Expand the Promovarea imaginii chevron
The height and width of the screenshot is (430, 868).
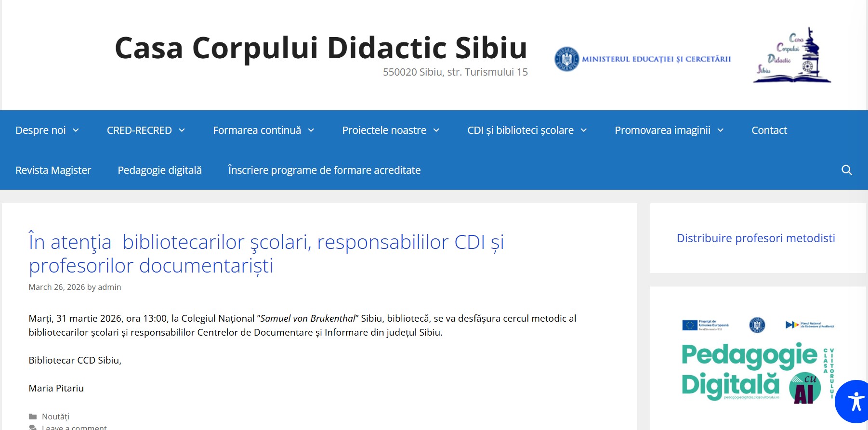[x=721, y=130]
